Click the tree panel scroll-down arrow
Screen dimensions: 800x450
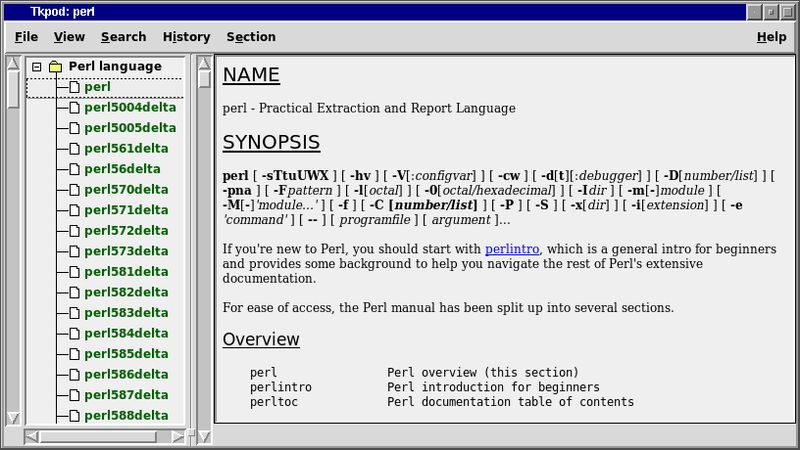pyautogui.click(x=13, y=418)
